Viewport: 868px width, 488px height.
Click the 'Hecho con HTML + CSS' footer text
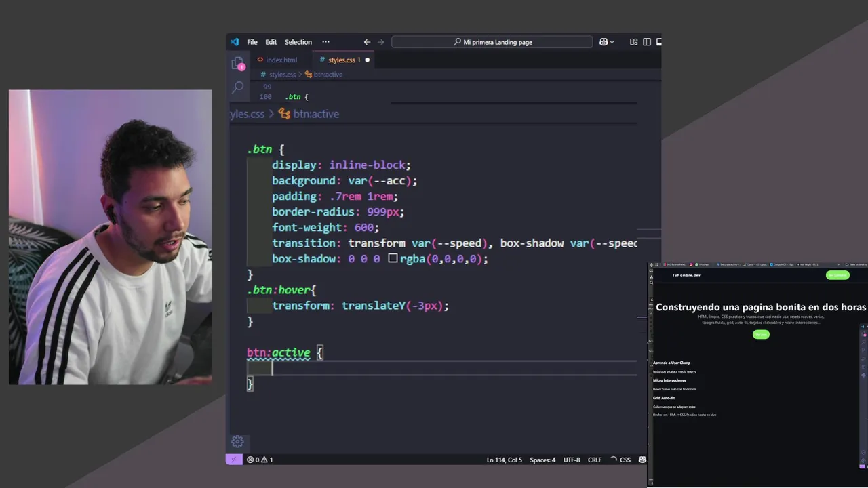tap(684, 415)
